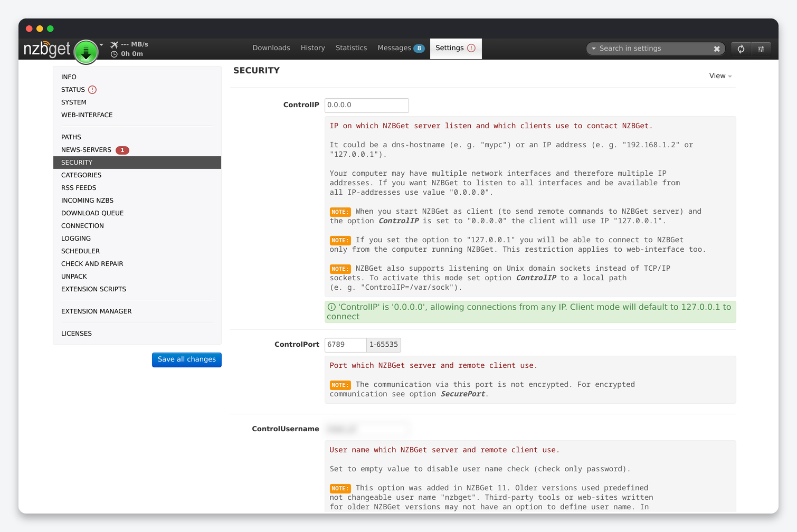Click the SecurePort option reference
797x532 pixels.
pos(463,394)
